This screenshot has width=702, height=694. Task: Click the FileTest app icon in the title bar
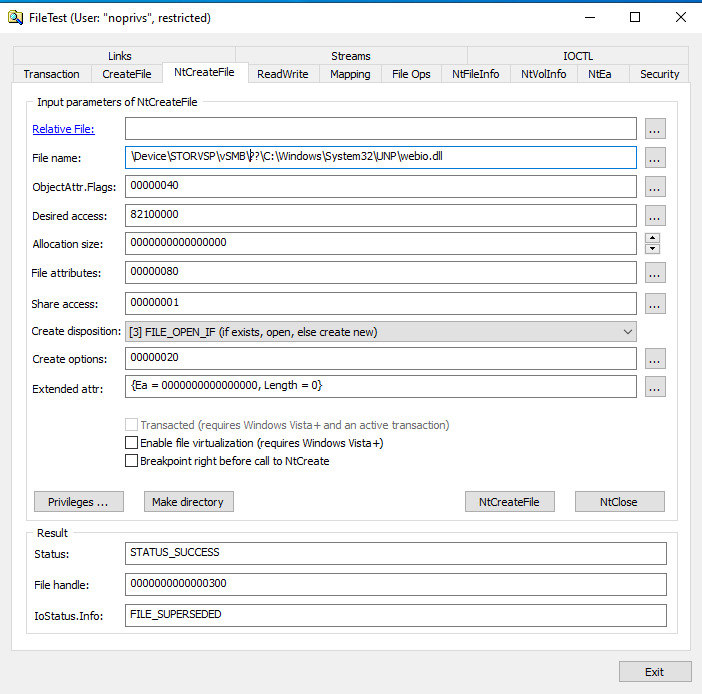(15, 17)
